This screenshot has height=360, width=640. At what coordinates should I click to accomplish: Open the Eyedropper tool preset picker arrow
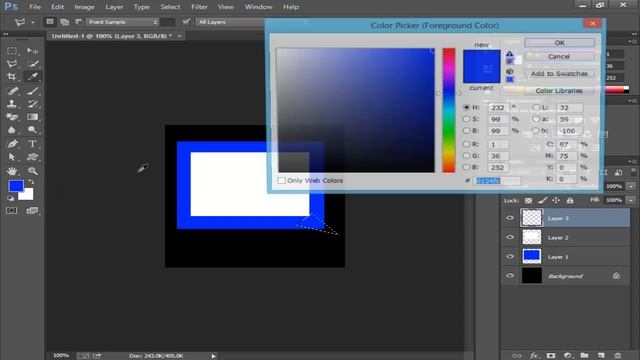pyautogui.click(x=33, y=22)
